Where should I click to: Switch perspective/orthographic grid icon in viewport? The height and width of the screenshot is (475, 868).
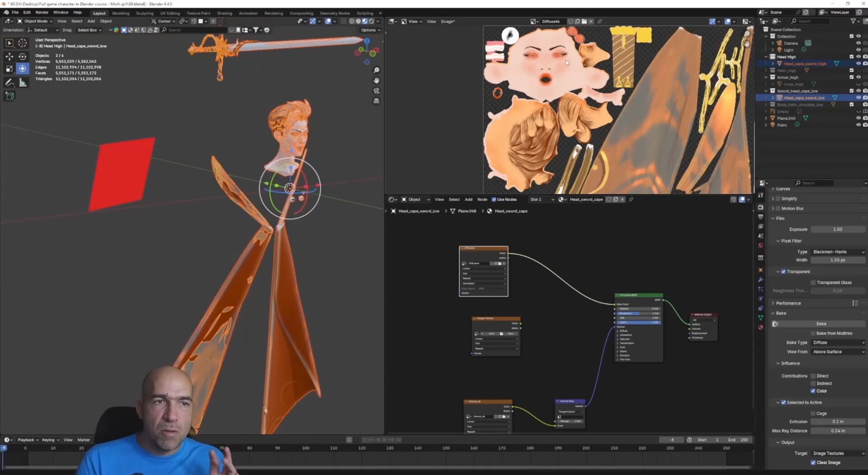click(376, 101)
